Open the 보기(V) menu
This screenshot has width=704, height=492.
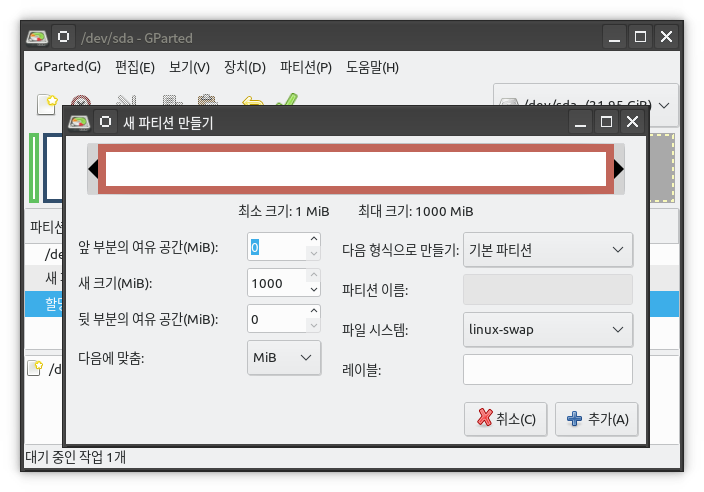click(189, 67)
